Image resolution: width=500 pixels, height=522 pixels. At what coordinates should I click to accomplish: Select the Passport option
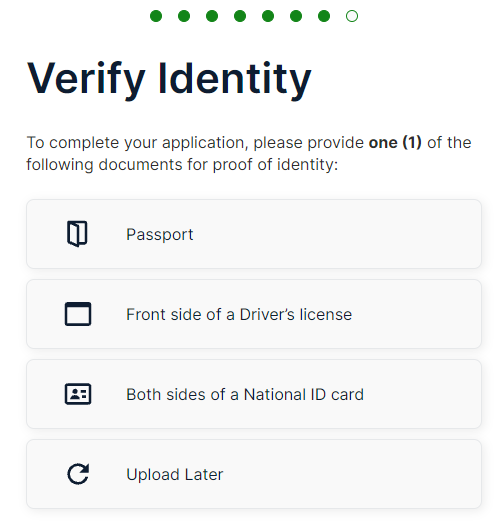(x=254, y=234)
